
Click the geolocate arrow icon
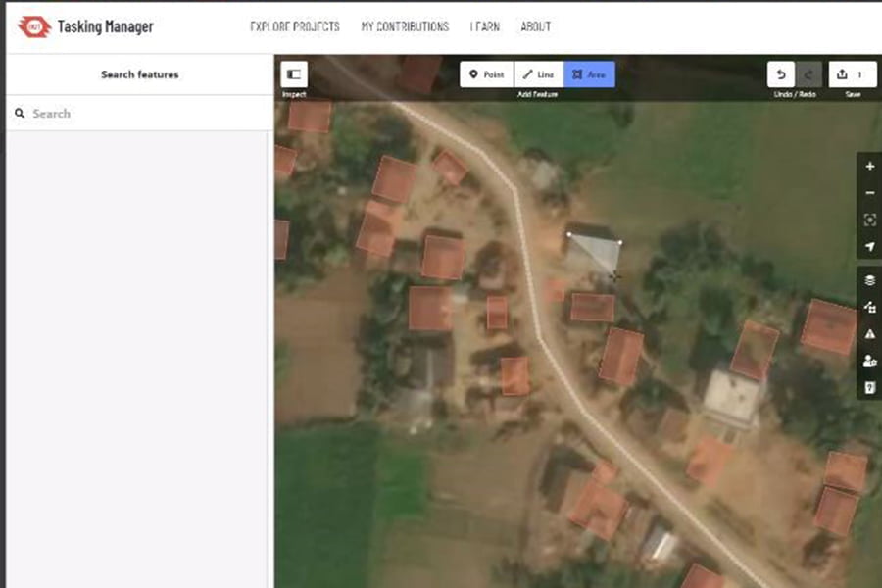point(869,247)
